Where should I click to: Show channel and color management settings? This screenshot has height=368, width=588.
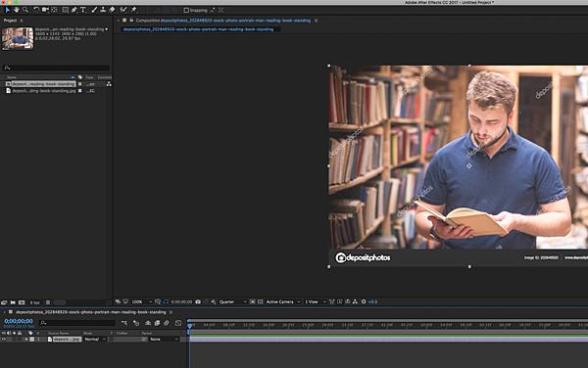pyautogui.click(x=214, y=301)
